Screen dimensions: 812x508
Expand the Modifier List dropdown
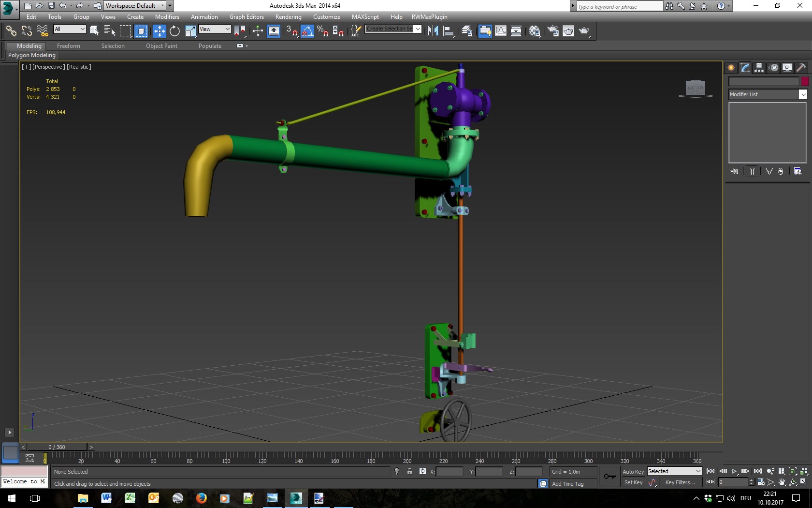tap(803, 94)
